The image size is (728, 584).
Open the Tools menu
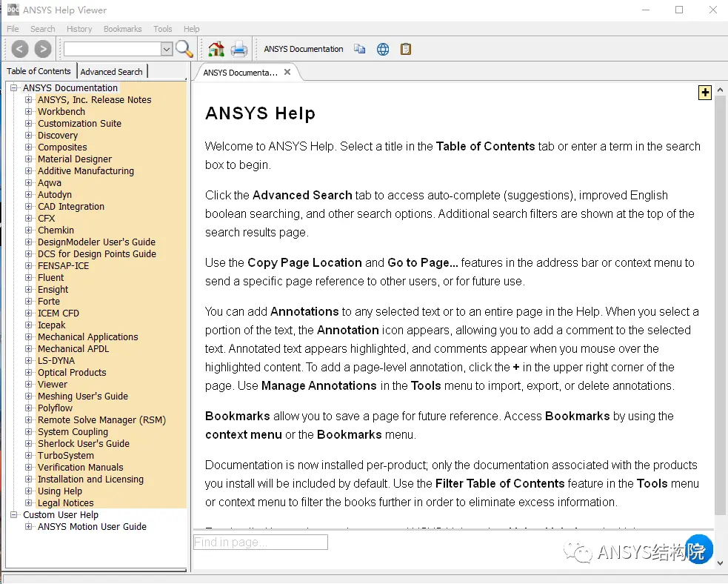click(162, 29)
